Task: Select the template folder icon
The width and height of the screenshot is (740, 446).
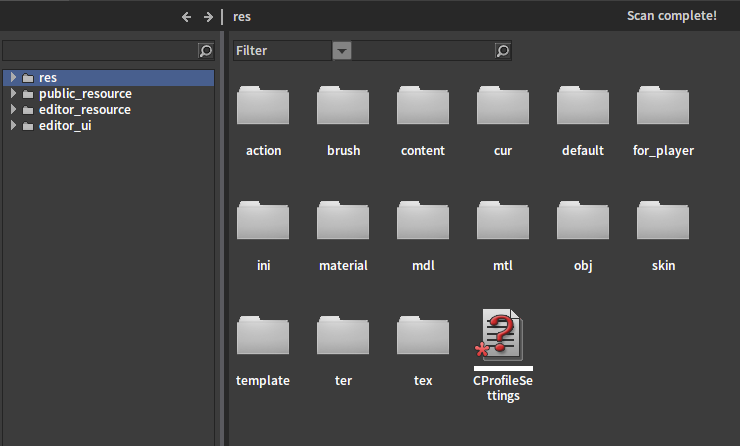Action: pyautogui.click(x=263, y=335)
